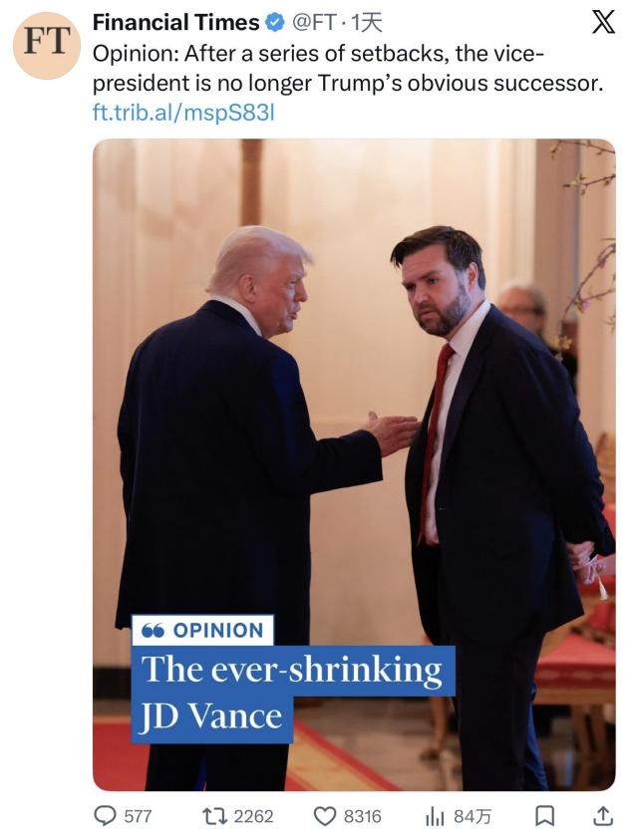The image size is (631, 840).
Task: Click the 2262 reposts count
Action: pyautogui.click(x=253, y=816)
